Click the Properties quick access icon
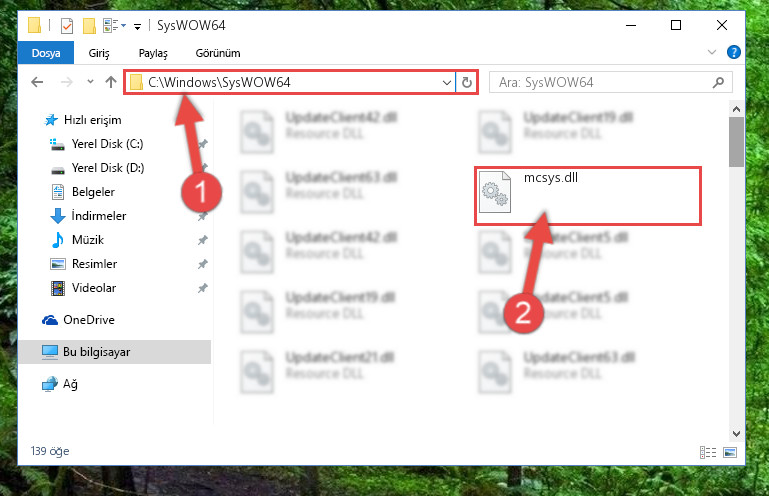The height and width of the screenshot is (496, 769). [x=67, y=26]
